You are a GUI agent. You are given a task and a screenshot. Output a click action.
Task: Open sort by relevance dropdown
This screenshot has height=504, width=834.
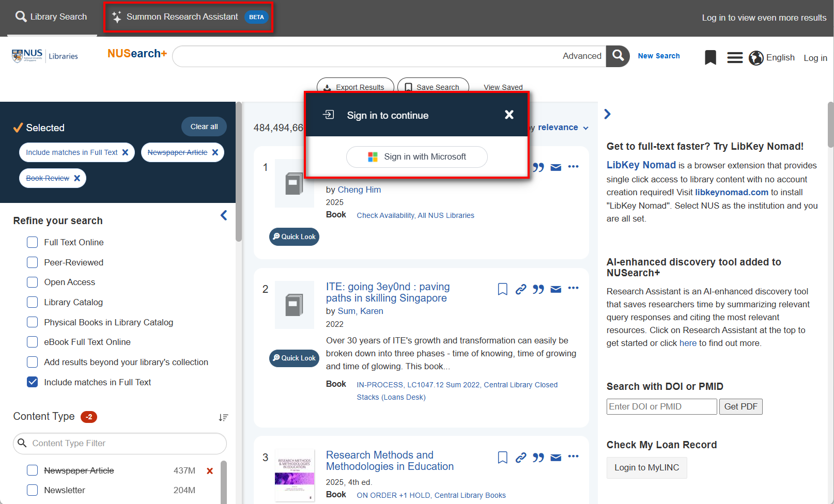click(563, 128)
